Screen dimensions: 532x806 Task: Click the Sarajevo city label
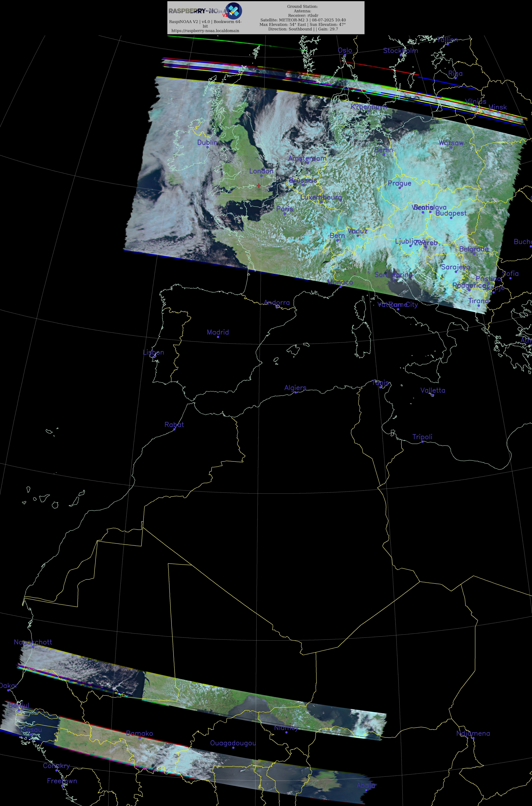(456, 267)
